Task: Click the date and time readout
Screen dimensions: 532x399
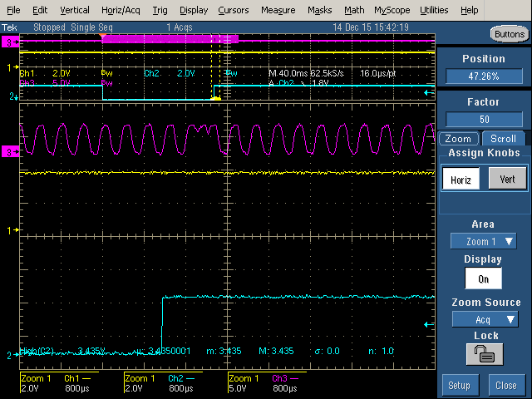Action: click(x=371, y=27)
